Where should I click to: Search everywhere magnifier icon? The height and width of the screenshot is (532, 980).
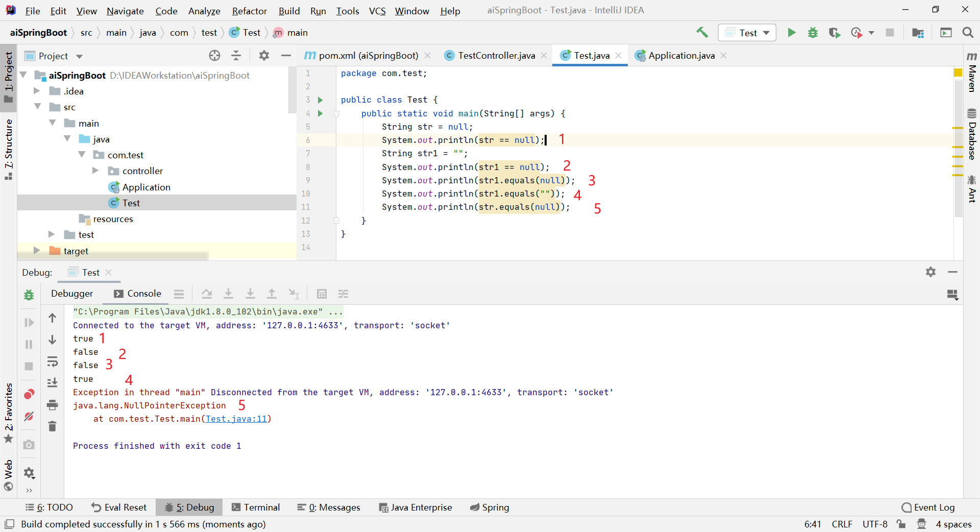(967, 33)
